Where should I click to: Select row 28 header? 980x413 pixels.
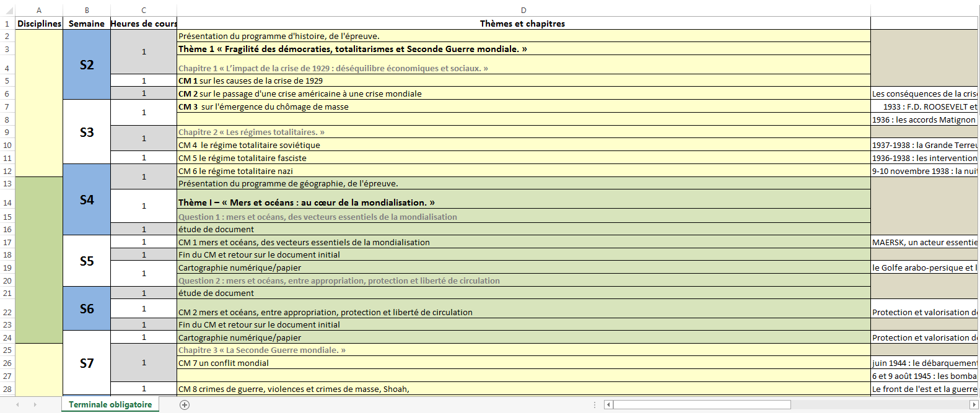(7, 389)
